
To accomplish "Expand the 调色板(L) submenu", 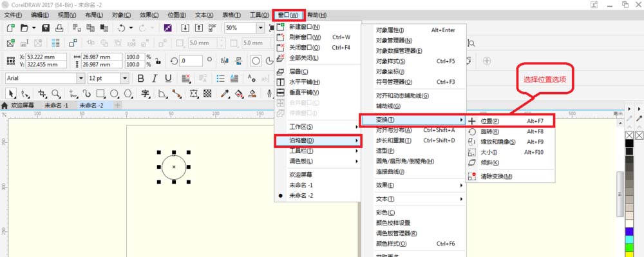I will (318, 161).
